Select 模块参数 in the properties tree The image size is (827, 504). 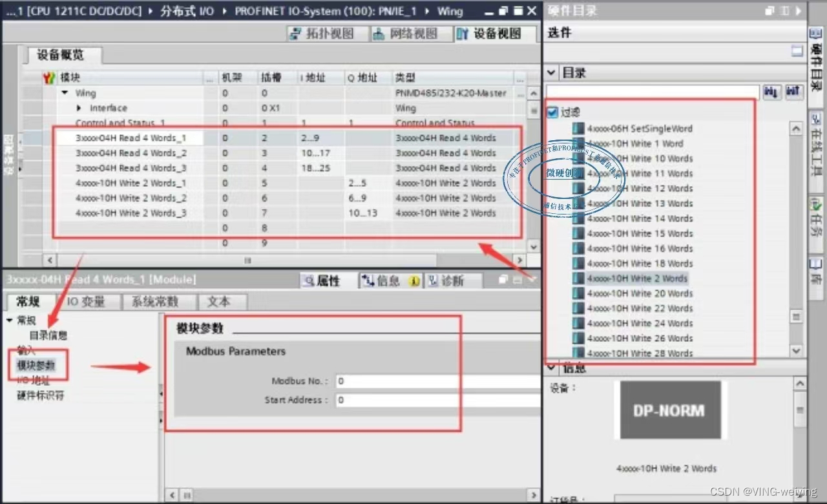coord(36,365)
